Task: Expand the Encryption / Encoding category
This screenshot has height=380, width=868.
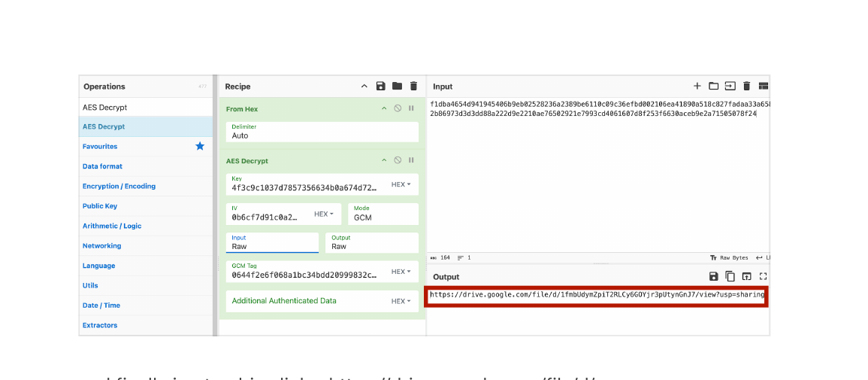Action: click(146, 186)
